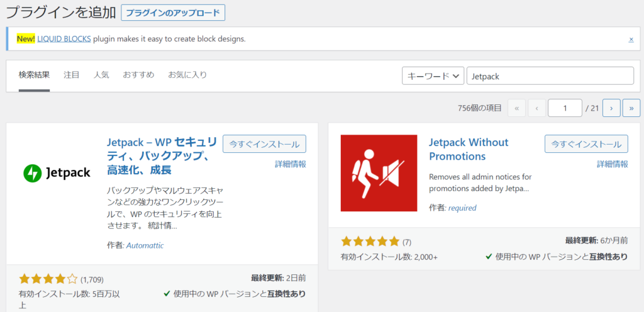This screenshot has width=644, height=312.
Task: Dismiss the LIQUID BLOCKS notice
Action: click(631, 40)
